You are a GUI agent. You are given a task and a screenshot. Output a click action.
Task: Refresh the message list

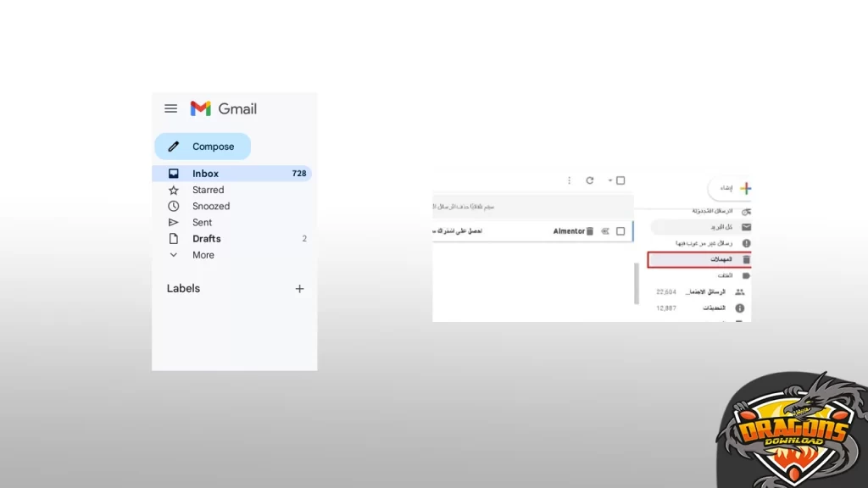click(x=590, y=180)
